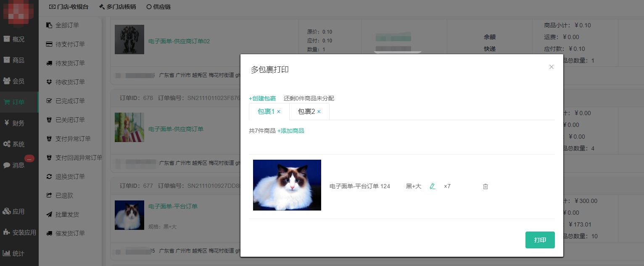The width and height of the screenshot is (644, 266).
Task: Delete the product row via trash icon
Action: 486,186
